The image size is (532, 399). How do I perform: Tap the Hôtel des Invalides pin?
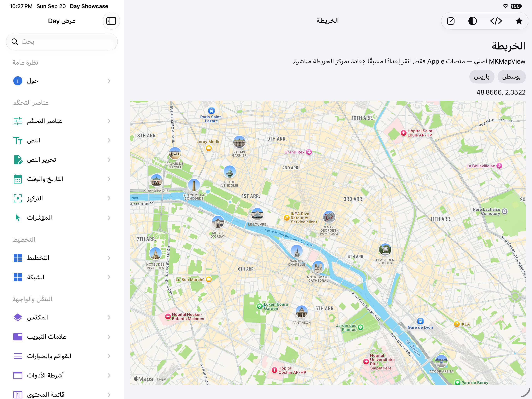tap(155, 253)
